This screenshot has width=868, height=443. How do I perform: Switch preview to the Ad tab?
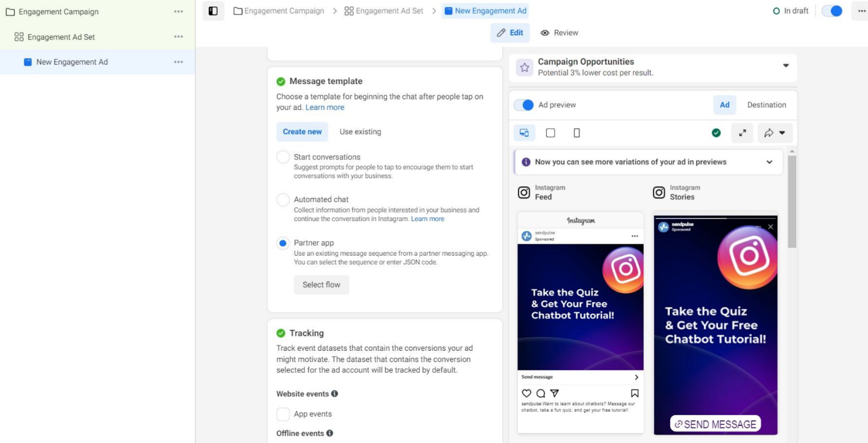[725, 105]
